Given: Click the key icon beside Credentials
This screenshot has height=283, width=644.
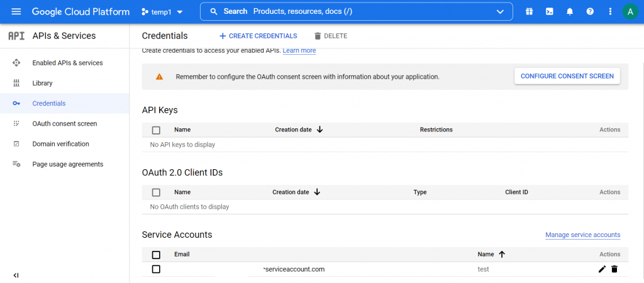Looking at the screenshot, I should pos(16,104).
